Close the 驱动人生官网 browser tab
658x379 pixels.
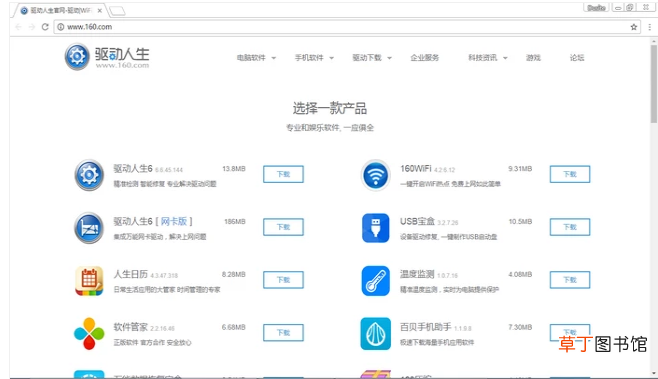click(99, 10)
